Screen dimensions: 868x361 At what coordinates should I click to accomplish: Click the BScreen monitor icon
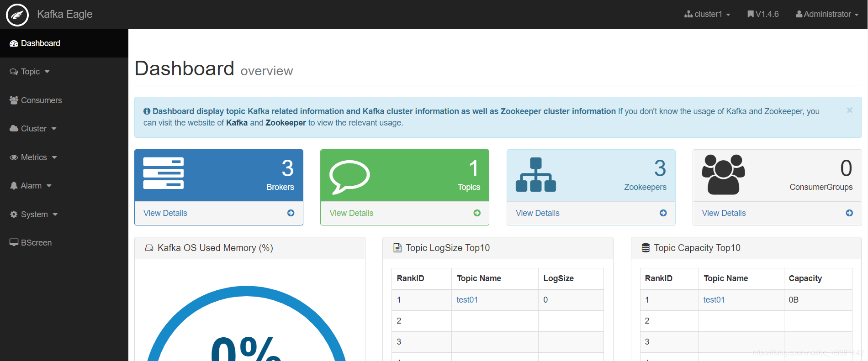14,242
